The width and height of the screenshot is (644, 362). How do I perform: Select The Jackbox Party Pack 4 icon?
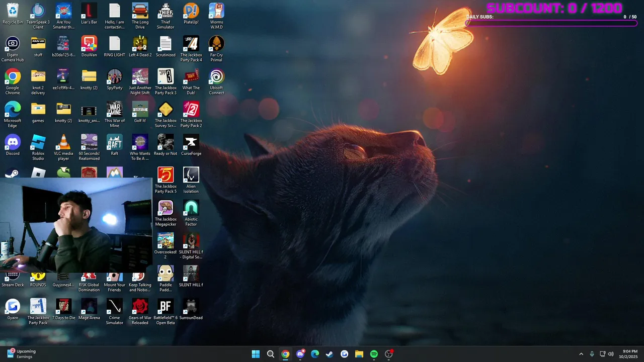[191, 49]
